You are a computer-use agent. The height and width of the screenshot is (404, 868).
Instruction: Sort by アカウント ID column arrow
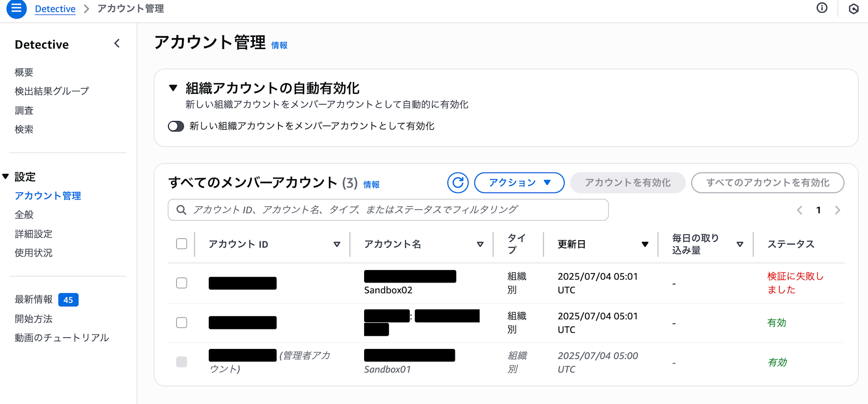[x=337, y=244]
